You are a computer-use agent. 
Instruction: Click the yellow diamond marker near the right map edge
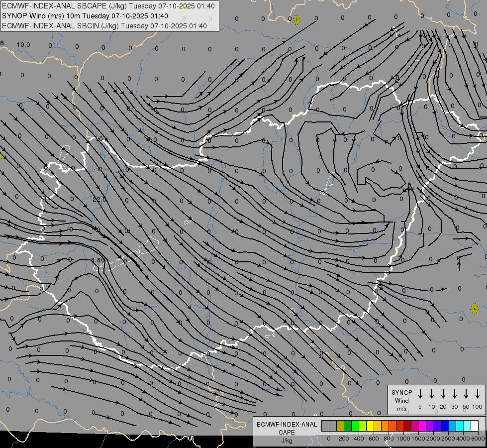(474, 309)
